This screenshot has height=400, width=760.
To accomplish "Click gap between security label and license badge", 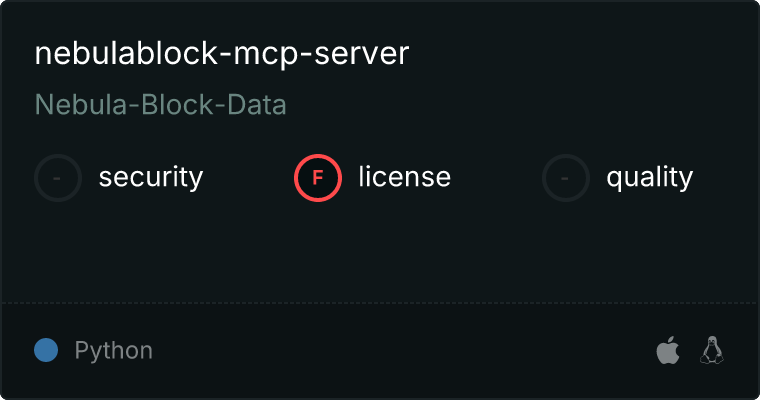I will [248, 178].
